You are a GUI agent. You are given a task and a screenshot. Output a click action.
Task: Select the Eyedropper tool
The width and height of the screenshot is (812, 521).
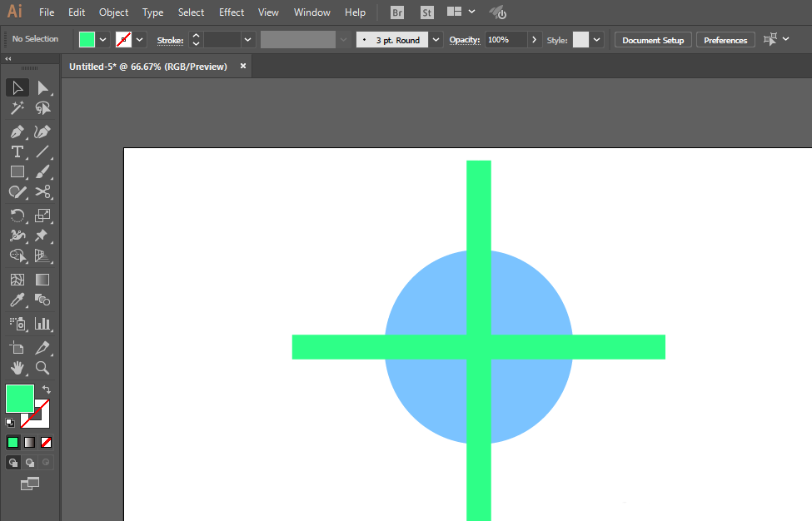[x=17, y=300]
